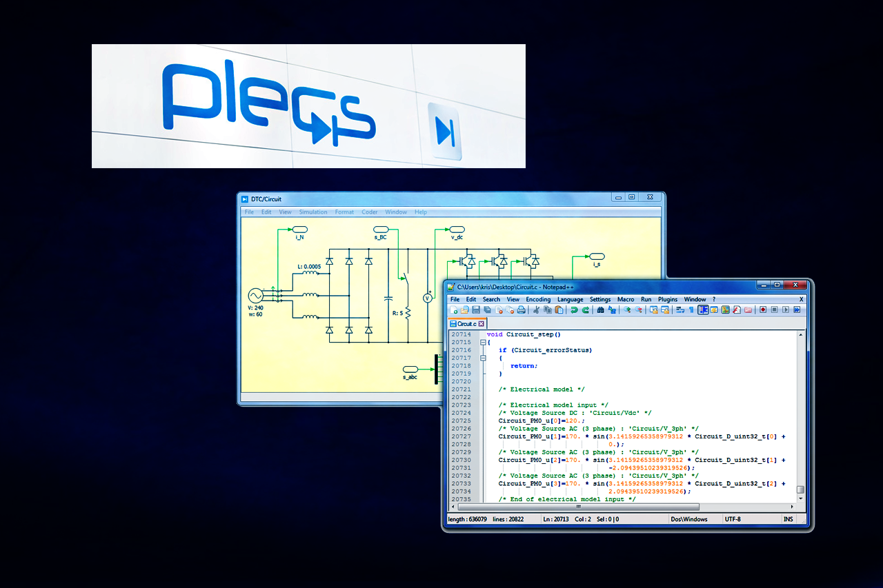Click the Close file toolbar icon
This screenshot has width=883, height=588.
[x=499, y=310]
